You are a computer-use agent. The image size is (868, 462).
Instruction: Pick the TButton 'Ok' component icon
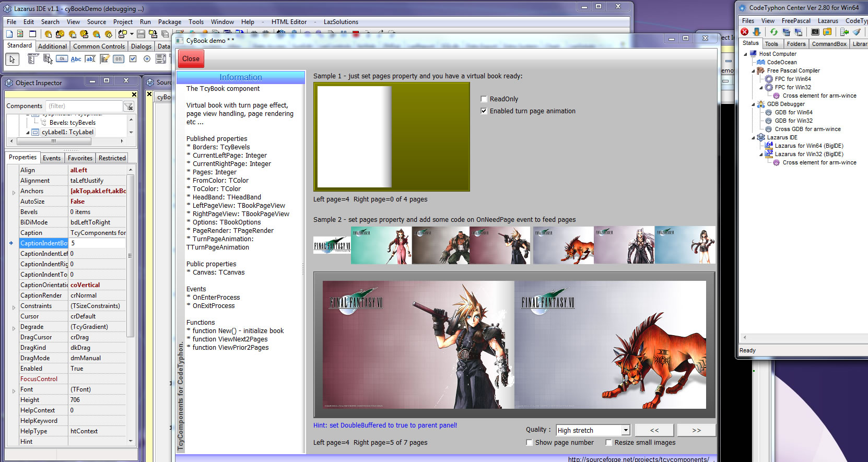coord(62,59)
